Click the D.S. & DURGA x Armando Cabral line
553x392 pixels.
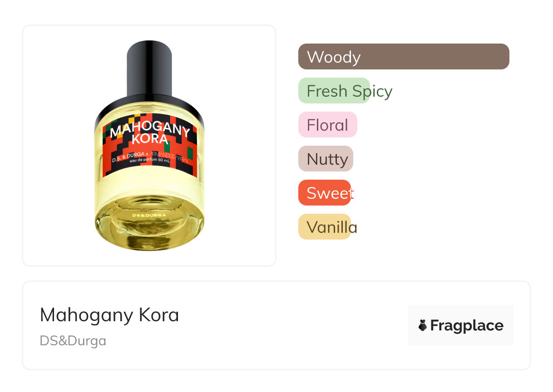[x=149, y=155]
